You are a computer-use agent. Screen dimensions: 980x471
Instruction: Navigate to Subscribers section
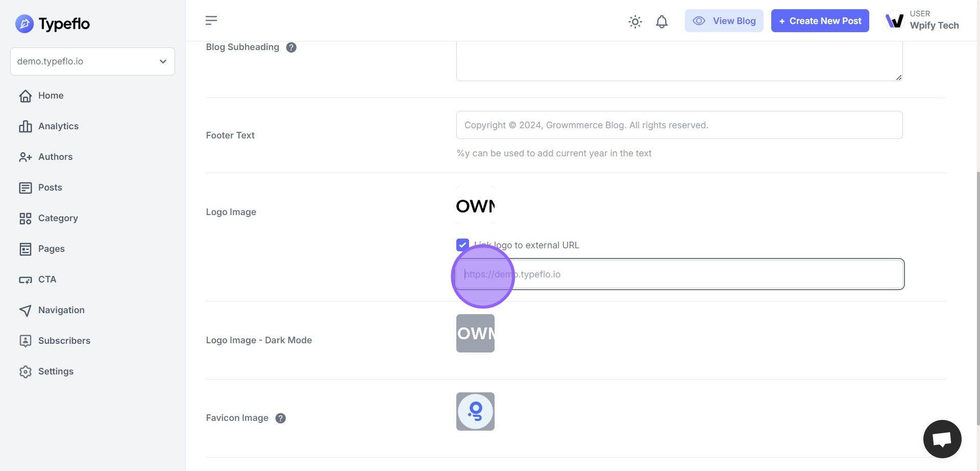[64, 341]
